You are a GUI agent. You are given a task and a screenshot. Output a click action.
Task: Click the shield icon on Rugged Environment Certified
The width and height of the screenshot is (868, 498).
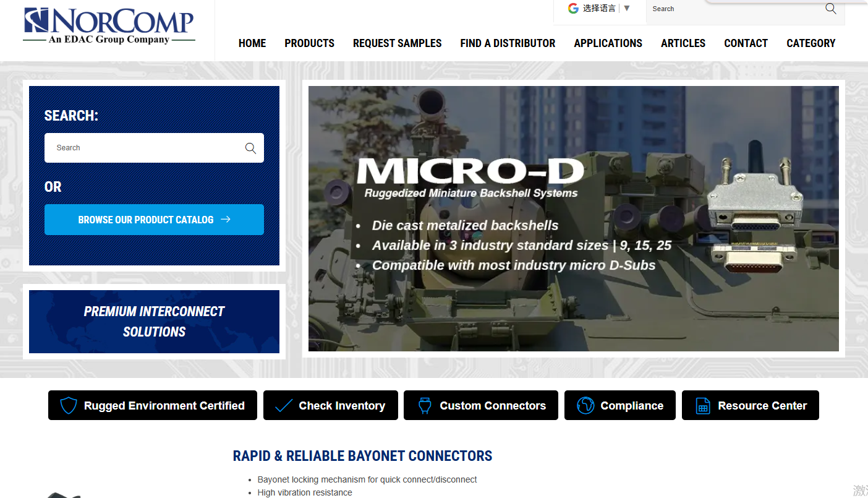68,405
